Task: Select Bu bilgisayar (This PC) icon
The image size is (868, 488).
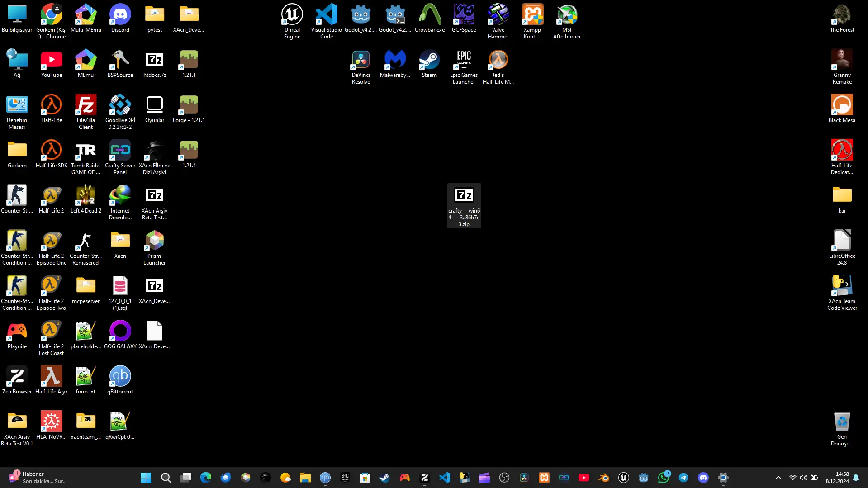Action: coord(17,18)
